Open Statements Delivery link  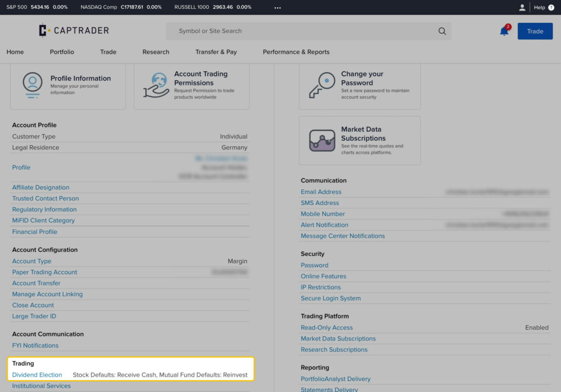(329, 389)
